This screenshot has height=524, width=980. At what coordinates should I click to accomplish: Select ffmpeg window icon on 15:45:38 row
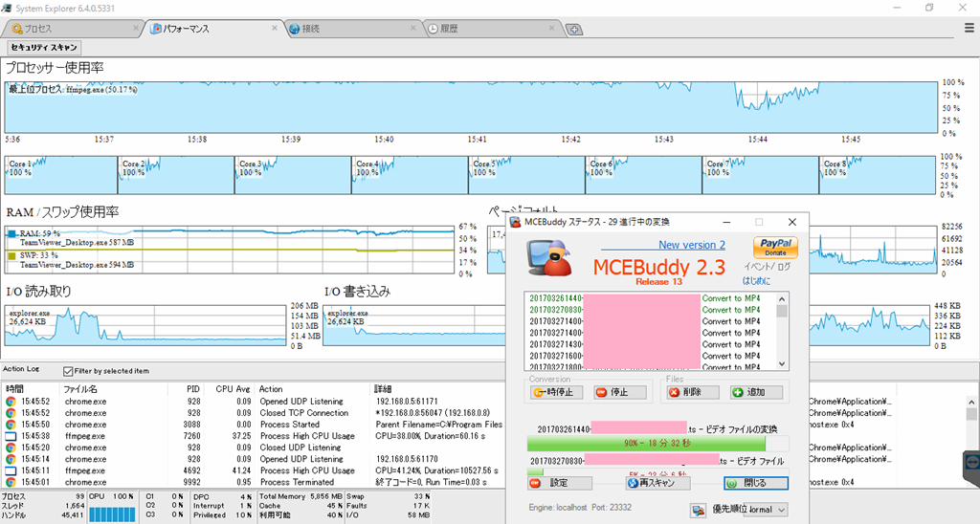coord(11,436)
